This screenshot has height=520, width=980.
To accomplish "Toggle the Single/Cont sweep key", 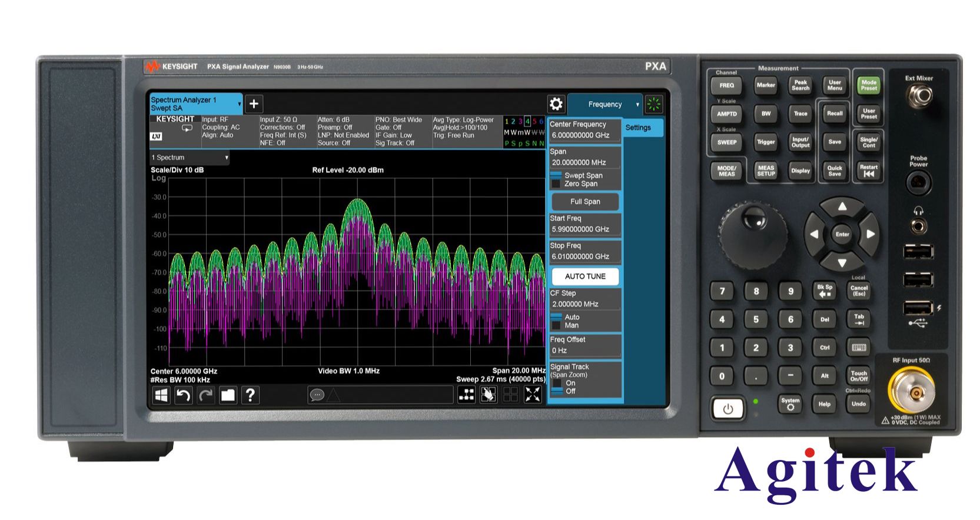I will [869, 142].
